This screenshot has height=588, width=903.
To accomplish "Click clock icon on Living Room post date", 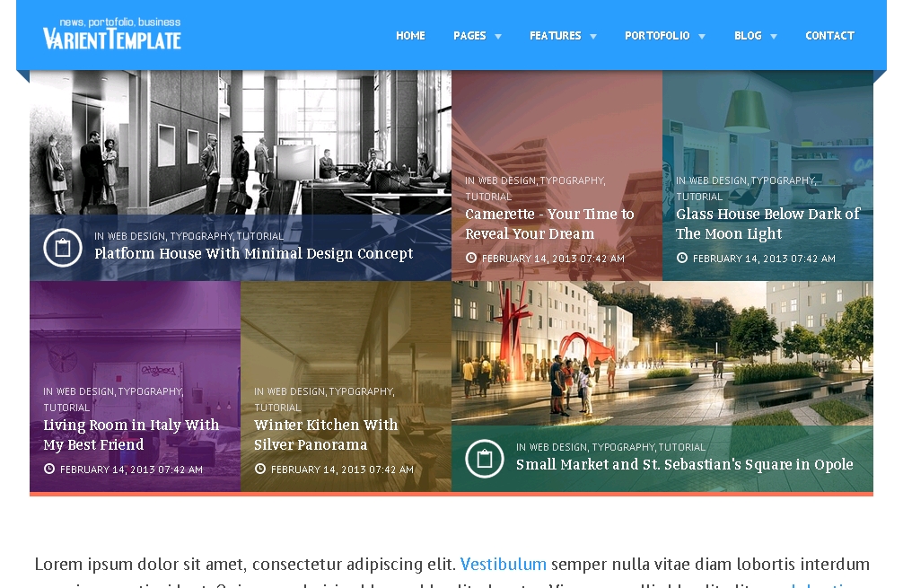I will click(x=49, y=470).
